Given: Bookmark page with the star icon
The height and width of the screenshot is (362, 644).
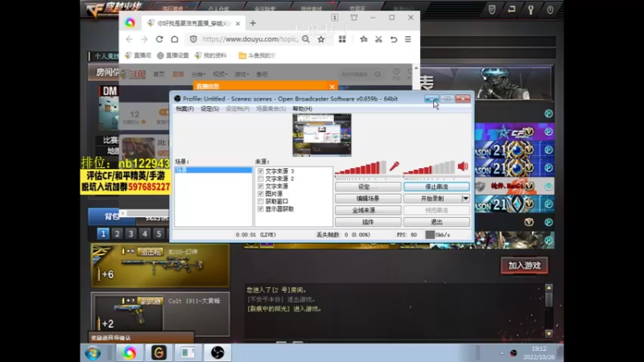Looking at the screenshot, I should tap(321, 39).
